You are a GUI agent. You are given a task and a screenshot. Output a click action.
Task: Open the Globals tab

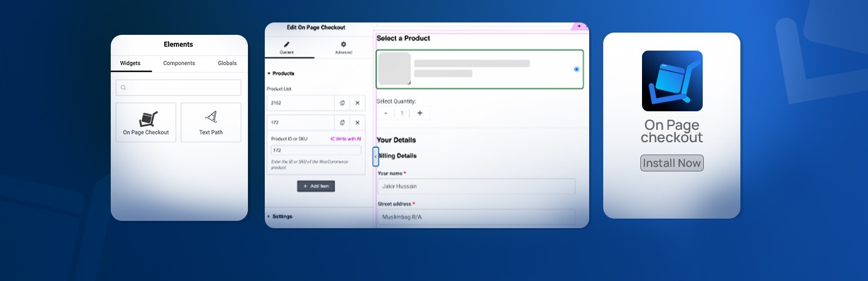coord(227,64)
